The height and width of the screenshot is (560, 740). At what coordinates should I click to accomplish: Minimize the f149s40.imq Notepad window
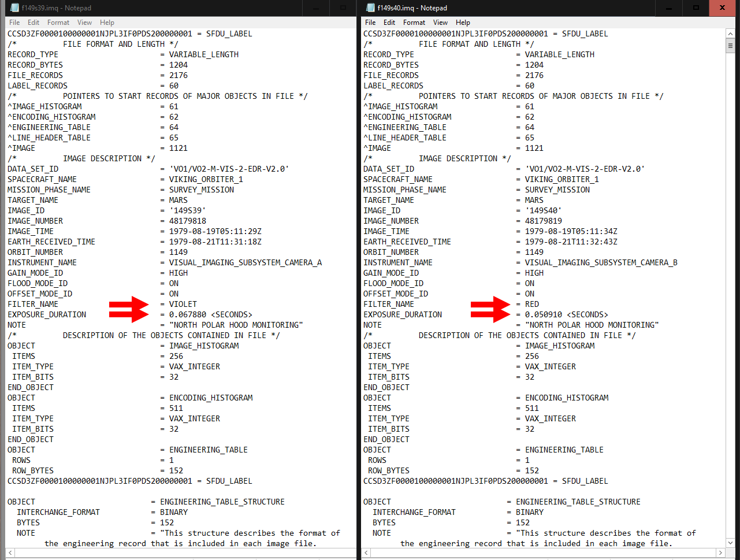(x=670, y=8)
